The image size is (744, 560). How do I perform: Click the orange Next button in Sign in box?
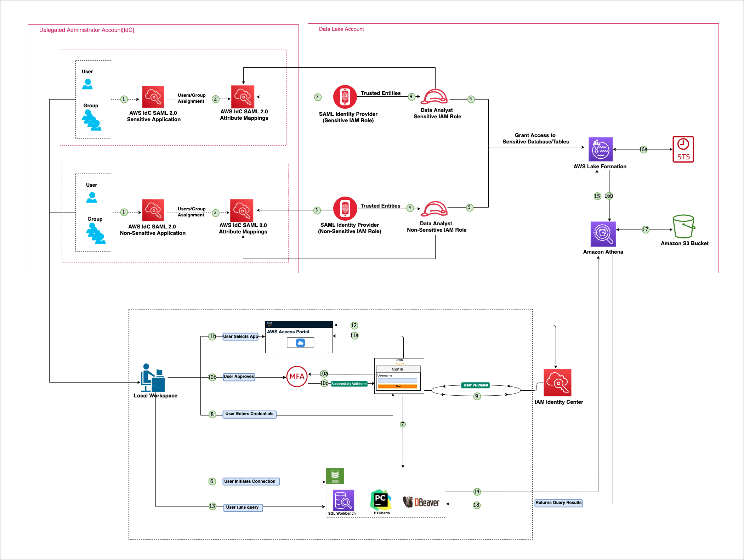[398, 386]
